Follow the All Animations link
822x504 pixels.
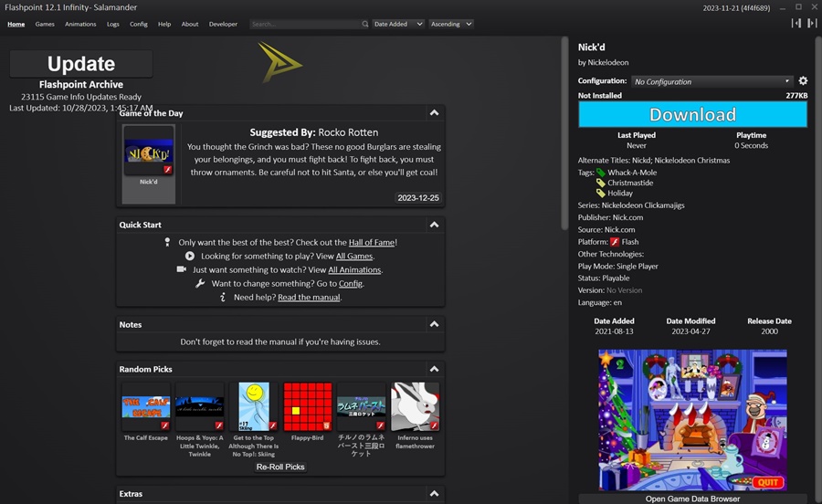pyautogui.click(x=354, y=270)
